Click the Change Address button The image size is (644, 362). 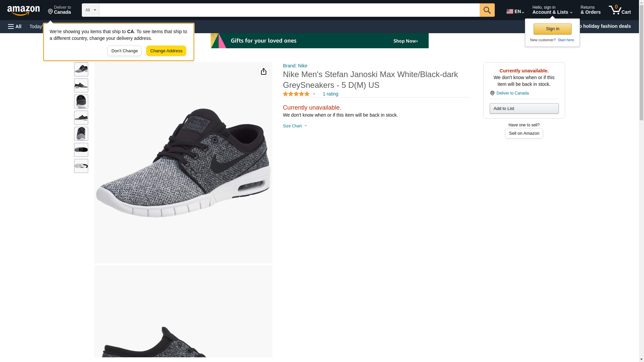166,51
